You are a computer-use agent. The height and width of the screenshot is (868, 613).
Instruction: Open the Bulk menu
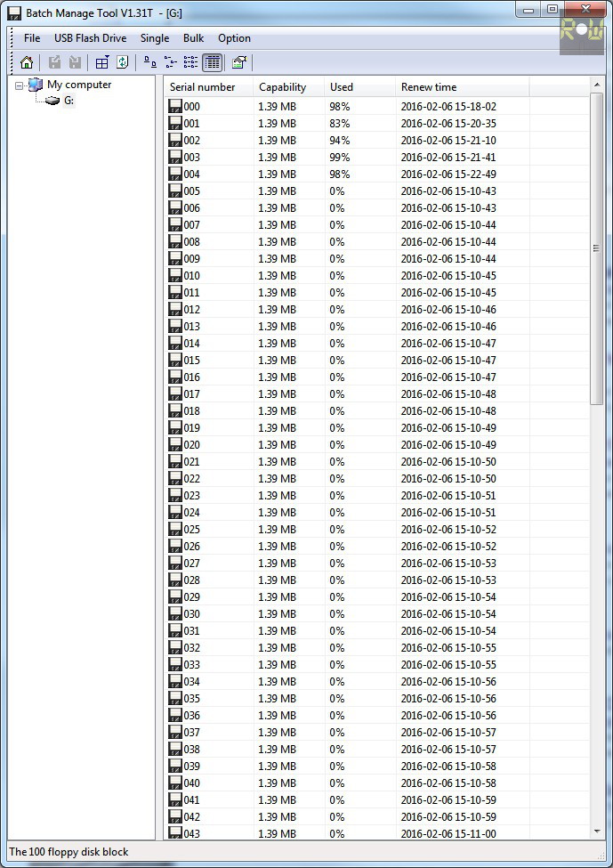click(194, 38)
